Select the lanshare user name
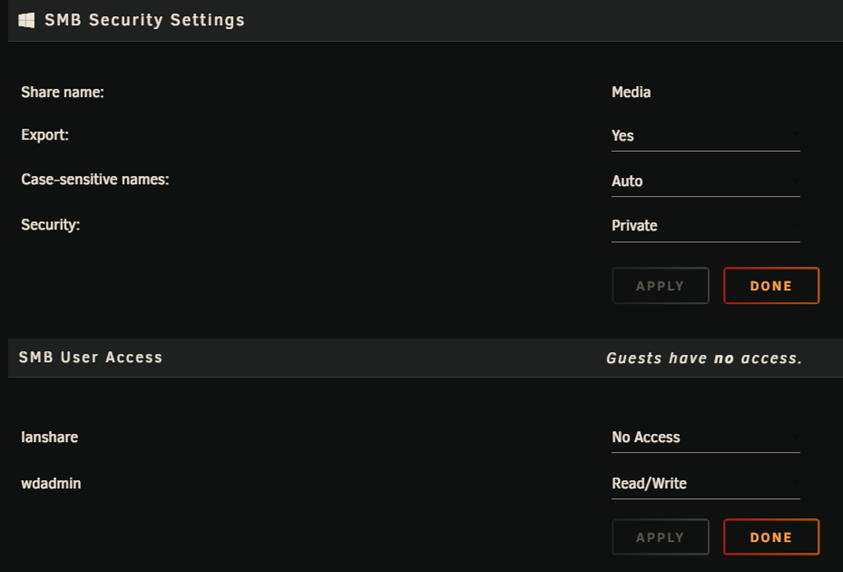The width and height of the screenshot is (843, 572). (49, 437)
